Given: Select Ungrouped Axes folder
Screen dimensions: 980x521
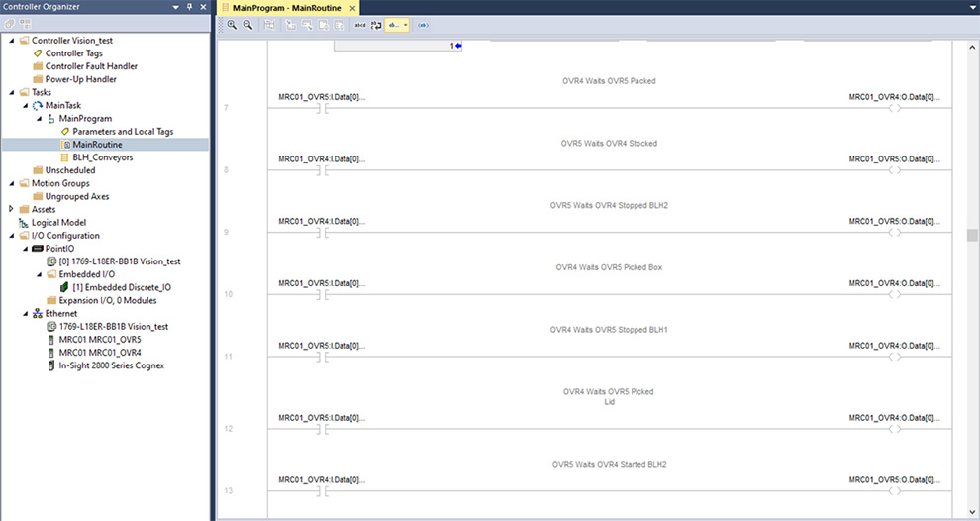Looking at the screenshot, I should (77, 196).
